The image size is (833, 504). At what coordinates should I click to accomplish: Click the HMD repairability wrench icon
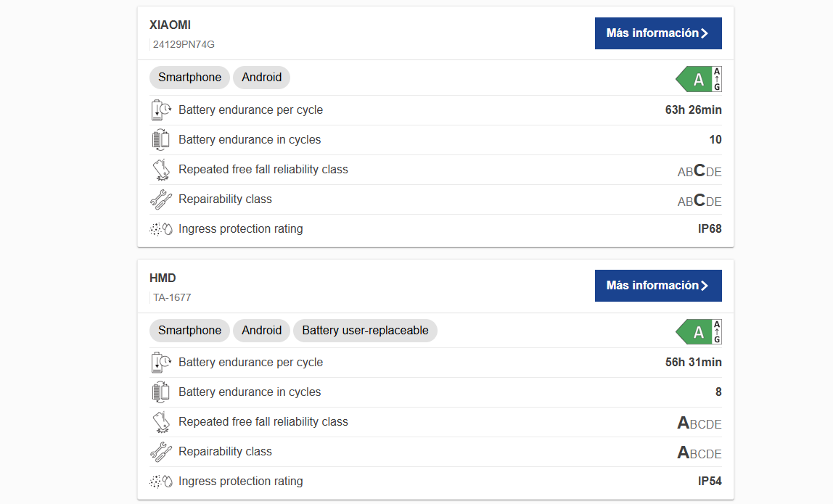pos(161,452)
